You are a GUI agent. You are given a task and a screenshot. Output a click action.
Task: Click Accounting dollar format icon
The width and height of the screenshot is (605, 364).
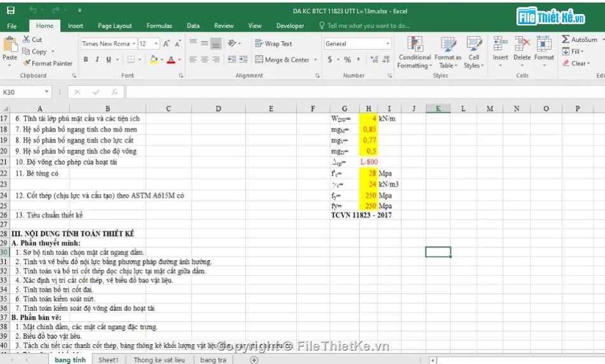pyautogui.click(x=330, y=59)
